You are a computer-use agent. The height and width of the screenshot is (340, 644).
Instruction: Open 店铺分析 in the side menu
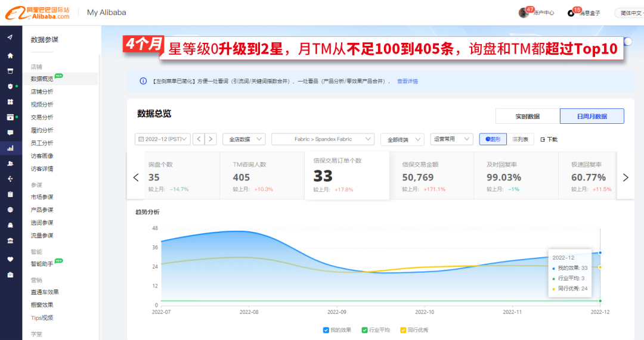click(42, 92)
